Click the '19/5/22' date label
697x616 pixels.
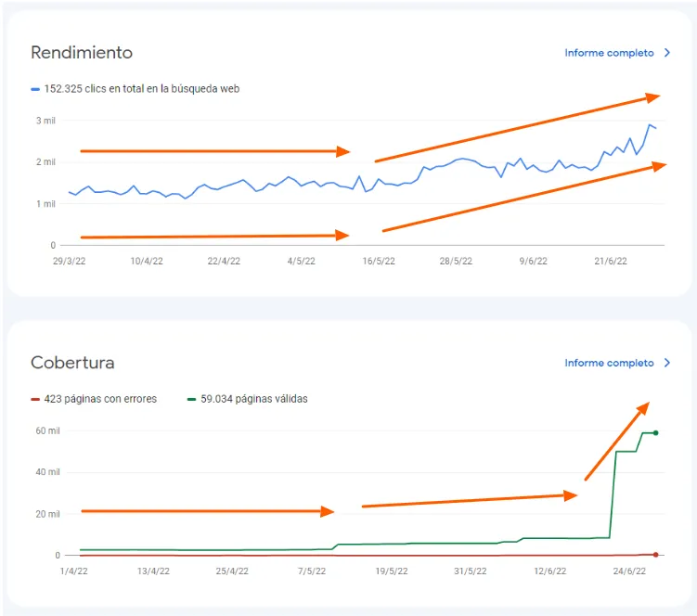click(392, 571)
